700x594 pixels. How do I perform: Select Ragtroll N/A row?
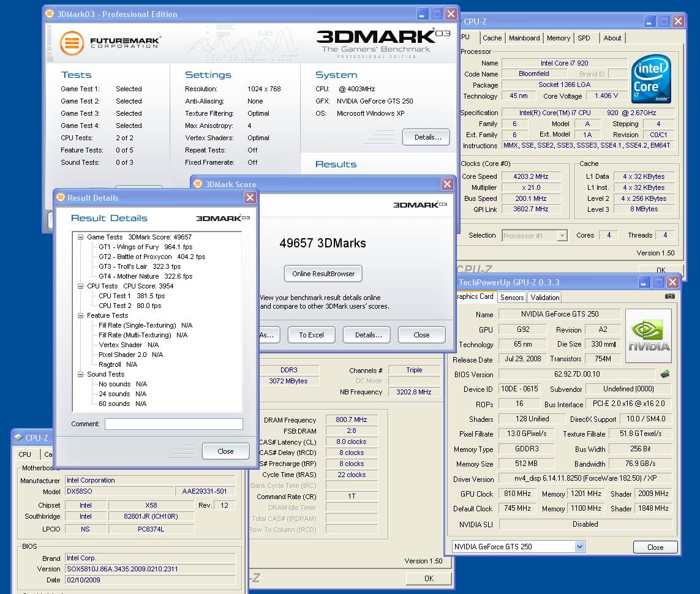click(118, 364)
